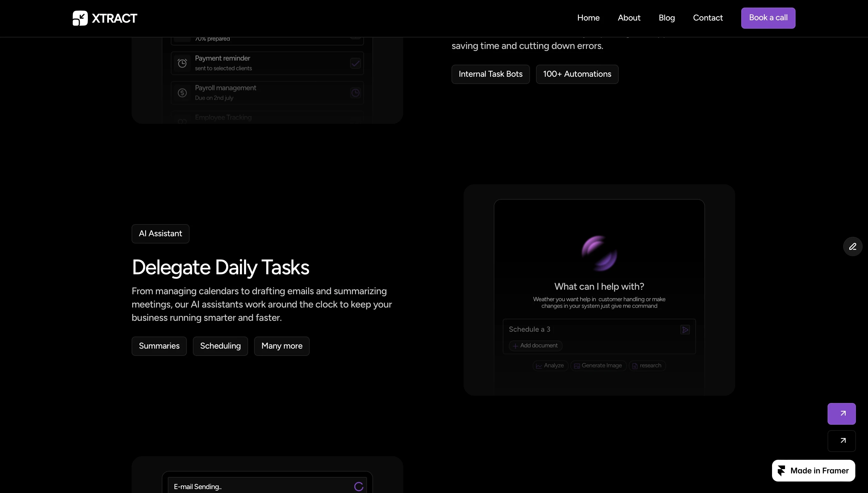
Task: Go to the About page
Action: click(x=629, y=18)
